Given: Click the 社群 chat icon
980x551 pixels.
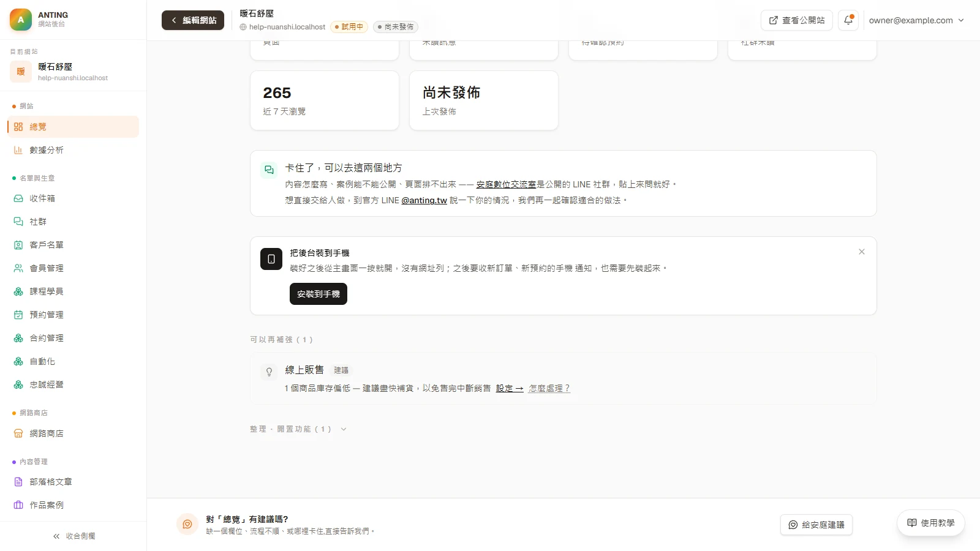Looking at the screenshot, I should [18, 222].
